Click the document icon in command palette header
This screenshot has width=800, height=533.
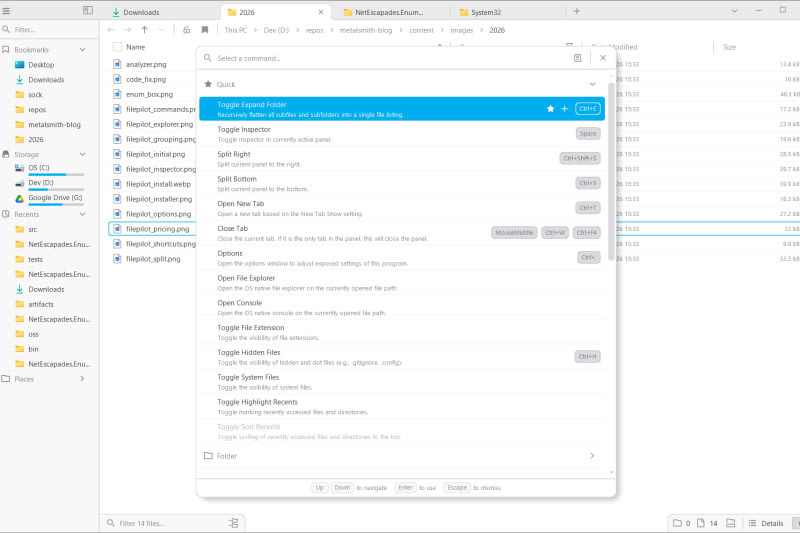coord(578,58)
